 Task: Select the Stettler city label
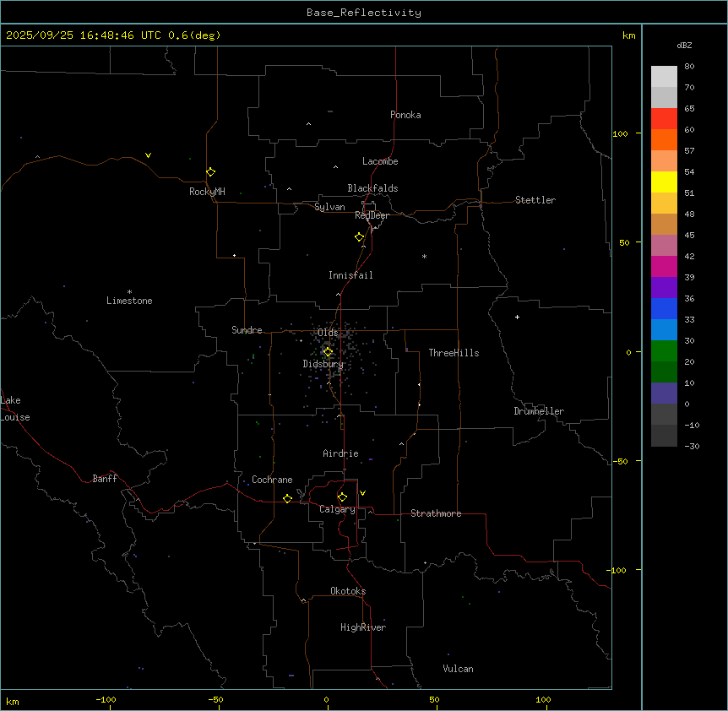click(x=535, y=200)
